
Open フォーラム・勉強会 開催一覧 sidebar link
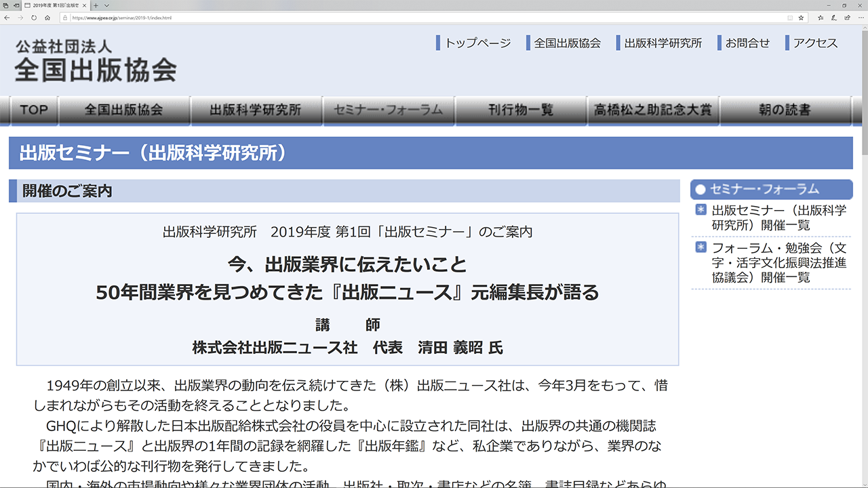click(779, 262)
